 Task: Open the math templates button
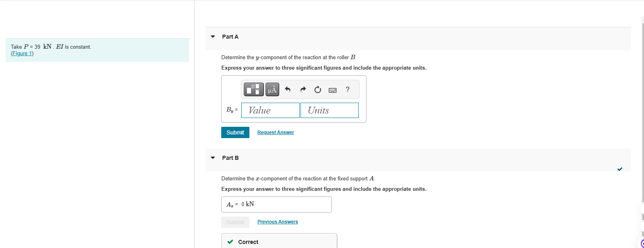click(x=254, y=89)
